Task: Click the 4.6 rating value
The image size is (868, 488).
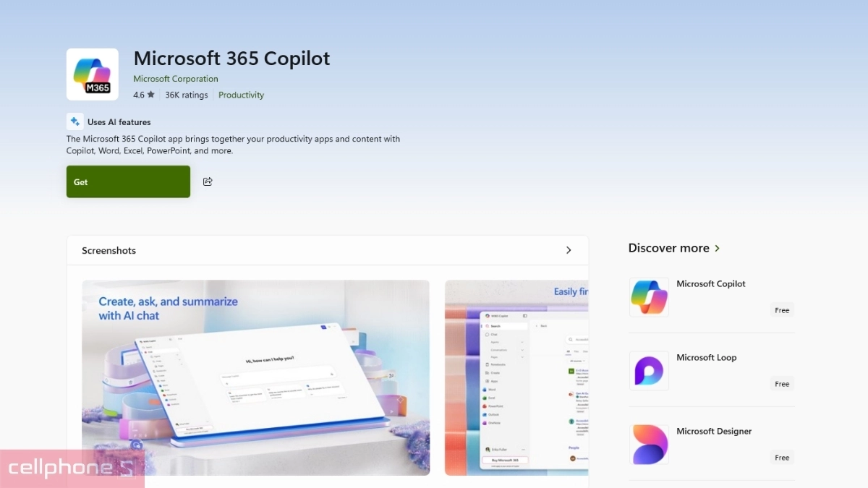Action: click(x=139, y=95)
